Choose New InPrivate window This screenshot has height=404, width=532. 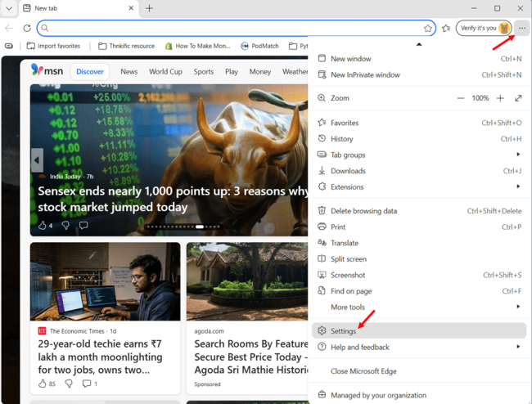click(x=419, y=74)
